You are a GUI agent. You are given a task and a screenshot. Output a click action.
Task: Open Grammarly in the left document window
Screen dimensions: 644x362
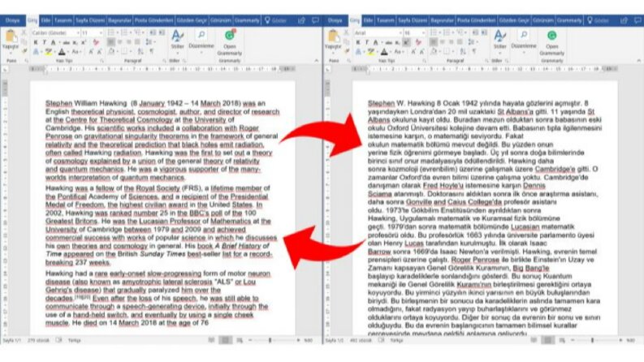click(x=230, y=42)
